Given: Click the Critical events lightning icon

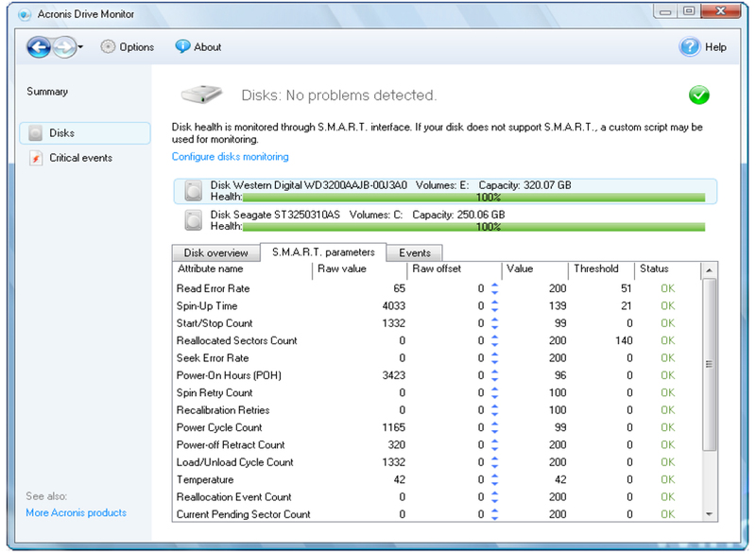Looking at the screenshot, I should pyautogui.click(x=36, y=158).
